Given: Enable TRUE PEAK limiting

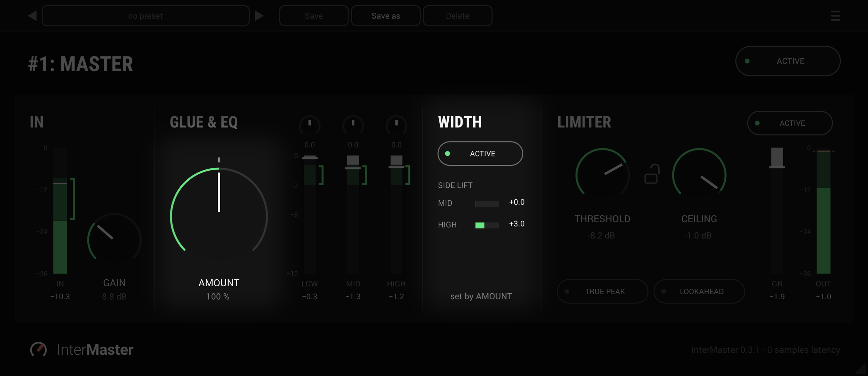Looking at the screenshot, I should 602,291.
